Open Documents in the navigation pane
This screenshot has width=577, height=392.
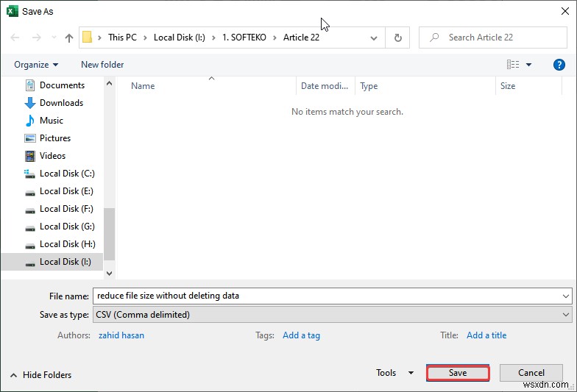click(62, 85)
